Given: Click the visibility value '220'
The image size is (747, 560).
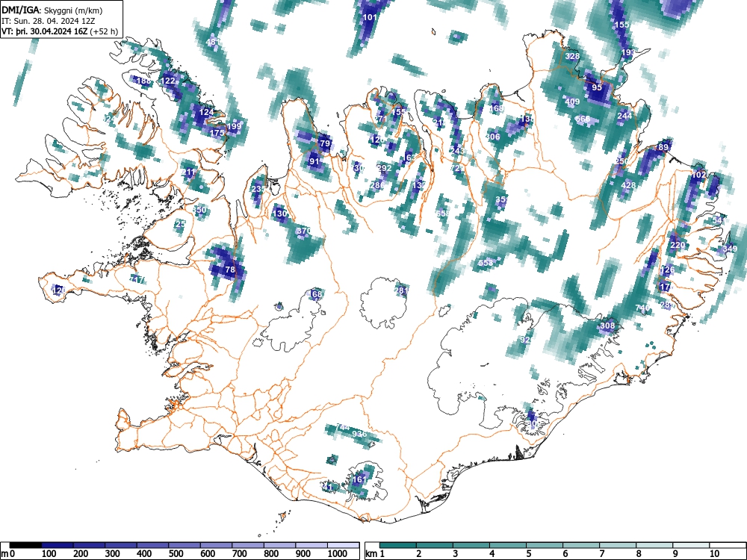Looking at the screenshot, I should pos(678,245).
